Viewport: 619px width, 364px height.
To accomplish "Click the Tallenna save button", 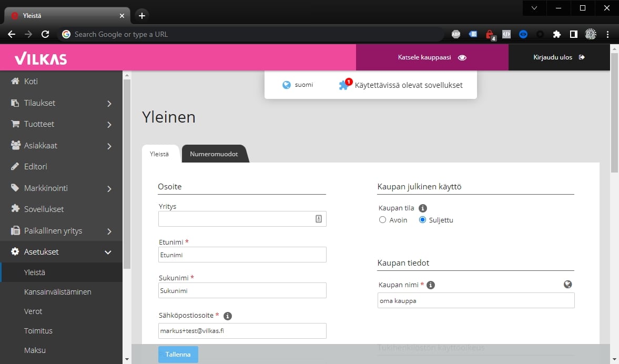I will point(178,354).
